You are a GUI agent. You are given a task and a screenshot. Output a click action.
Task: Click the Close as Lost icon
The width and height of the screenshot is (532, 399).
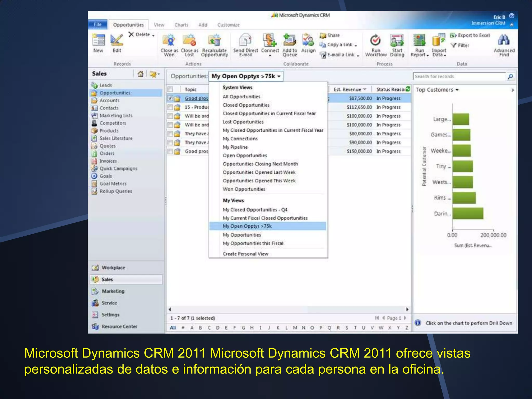(x=189, y=40)
